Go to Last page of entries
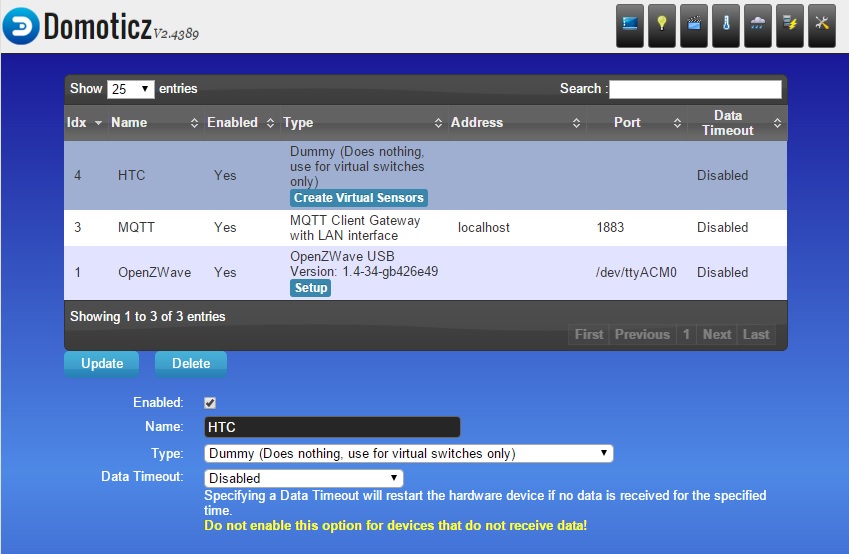Screen dimensions: 849x554 pyautogui.click(x=756, y=334)
